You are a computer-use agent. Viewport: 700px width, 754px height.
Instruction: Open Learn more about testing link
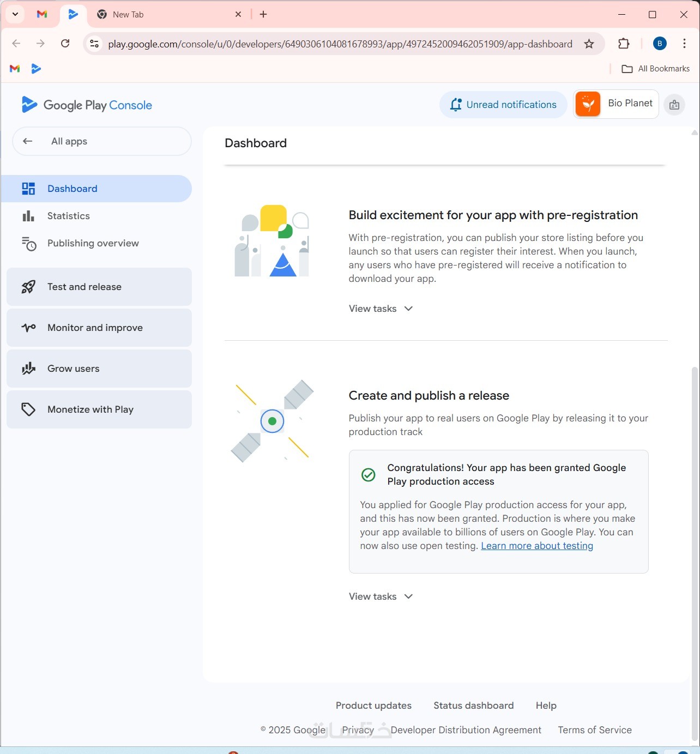pyautogui.click(x=537, y=546)
